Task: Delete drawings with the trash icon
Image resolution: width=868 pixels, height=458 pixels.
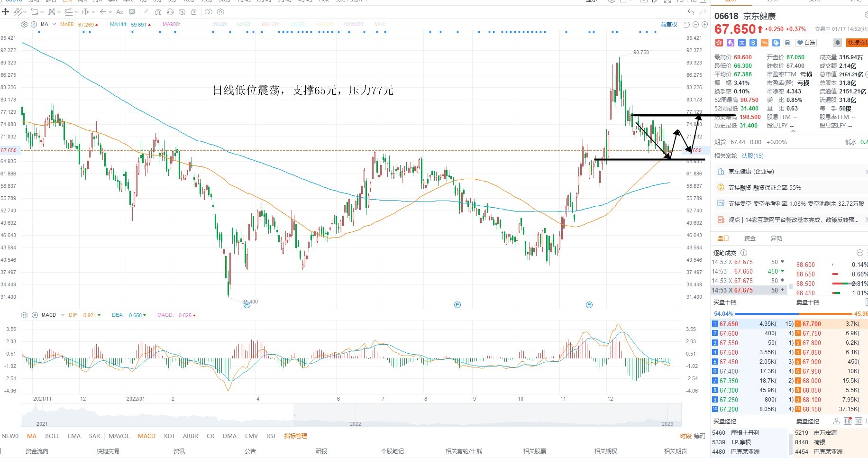Action: (194, 12)
